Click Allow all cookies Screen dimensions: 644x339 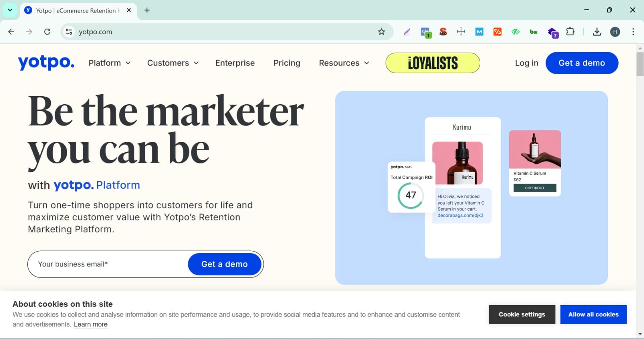coord(593,314)
